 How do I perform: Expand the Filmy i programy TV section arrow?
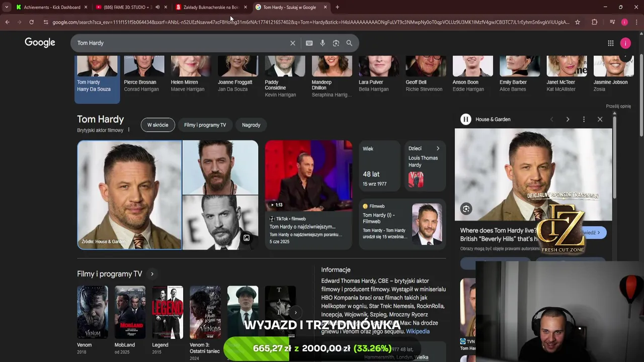coord(152,274)
